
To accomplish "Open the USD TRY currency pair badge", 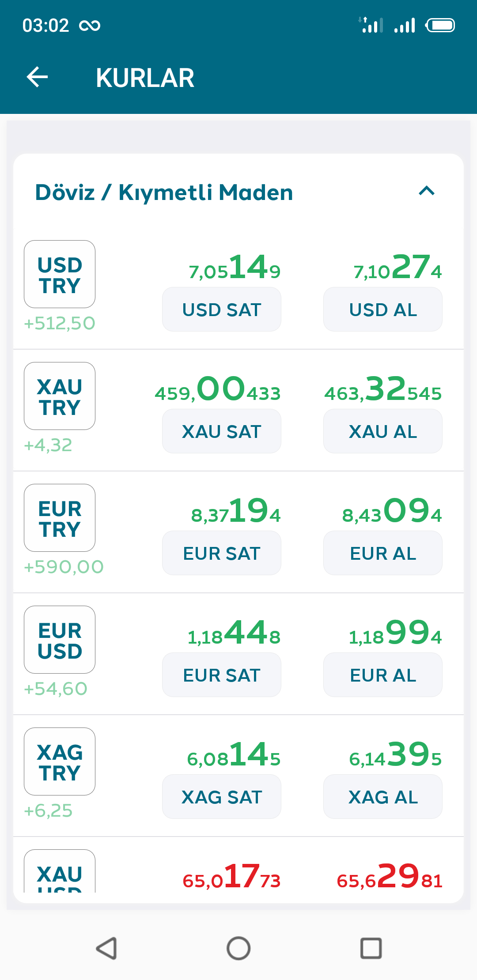I will (x=60, y=274).
